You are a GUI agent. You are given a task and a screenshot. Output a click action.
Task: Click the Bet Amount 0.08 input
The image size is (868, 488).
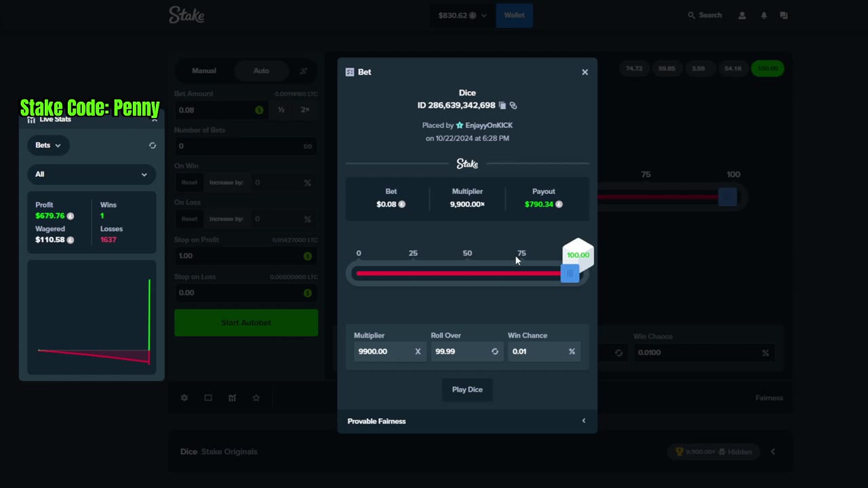(222, 110)
